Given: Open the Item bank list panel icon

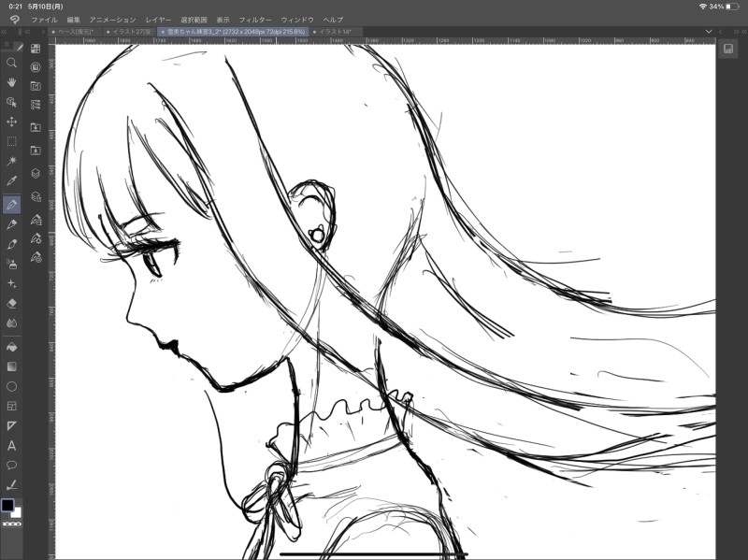Looking at the screenshot, I should 36,105.
